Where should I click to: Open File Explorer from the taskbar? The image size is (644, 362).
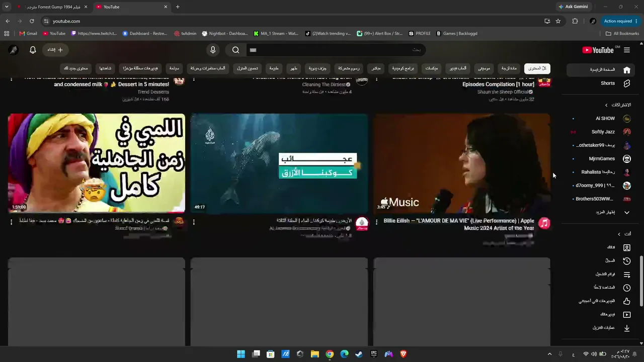tap(314, 354)
